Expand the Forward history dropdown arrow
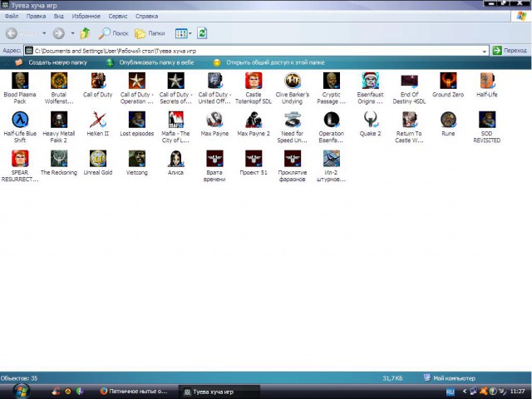 [72, 33]
